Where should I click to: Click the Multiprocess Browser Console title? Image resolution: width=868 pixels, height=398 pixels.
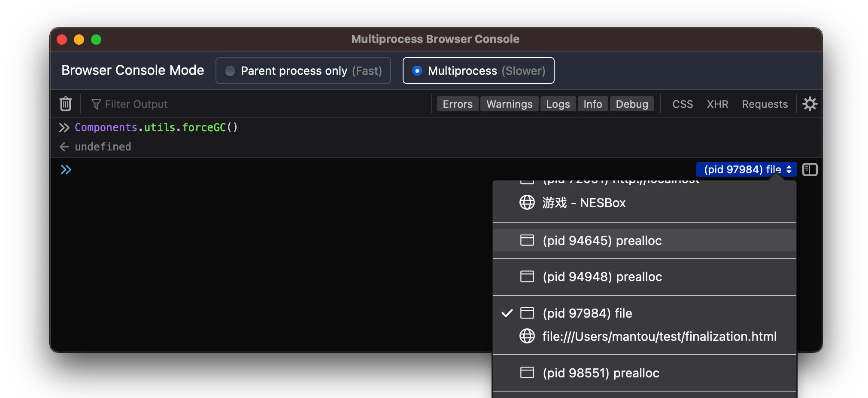point(435,39)
